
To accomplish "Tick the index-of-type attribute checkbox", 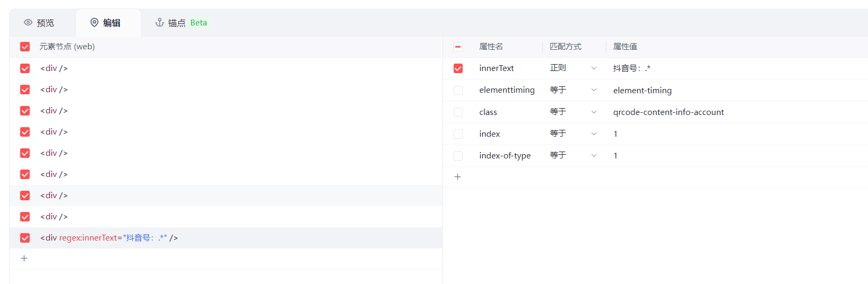I will 458,156.
